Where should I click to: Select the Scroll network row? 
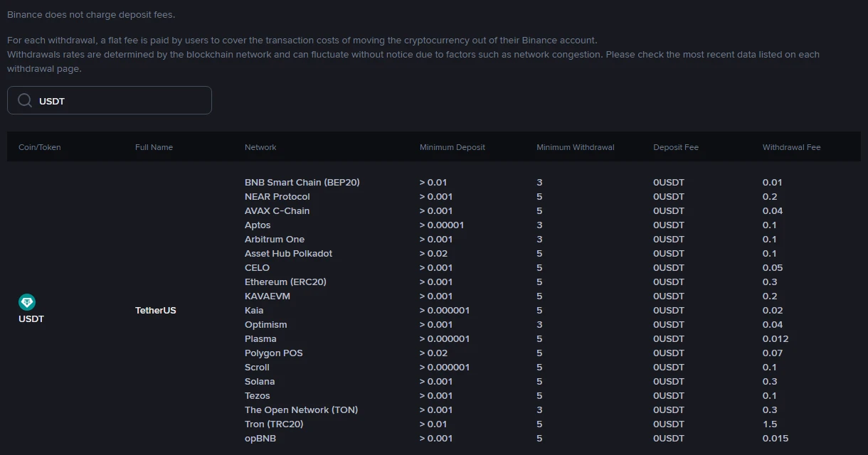[x=257, y=367]
